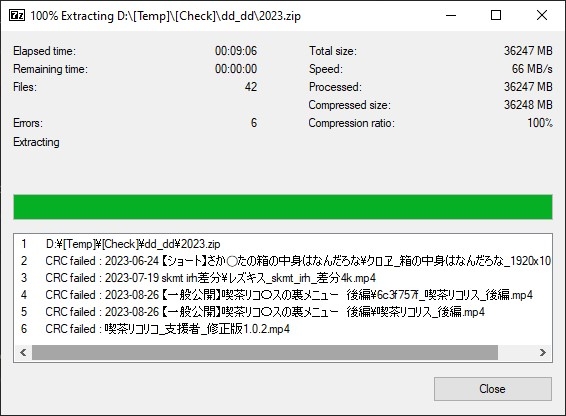Click the horizontal scrollbar thumb in the message list
This screenshot has width=566, height=416.
point(265,352)
